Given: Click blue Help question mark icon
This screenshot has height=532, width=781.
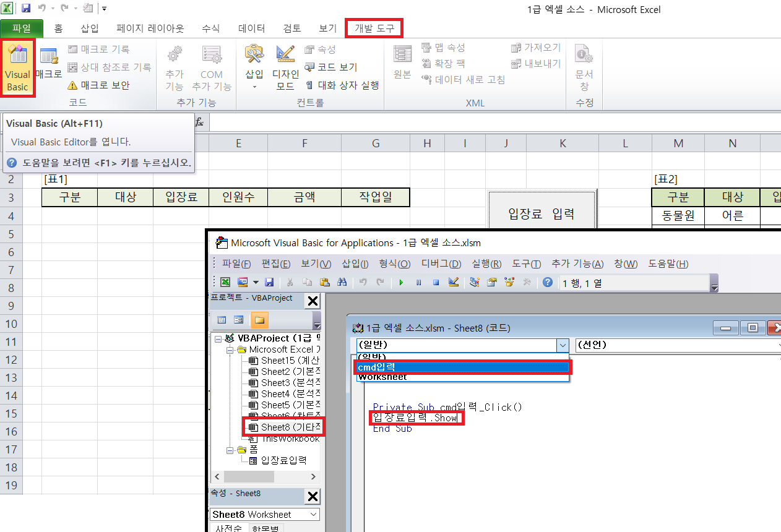Looking at the screenshot, I should pos(548,282).
